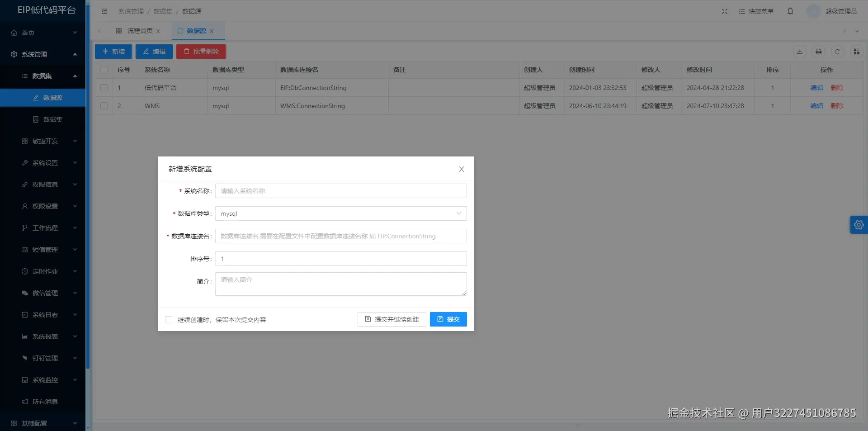Viewport: 868px width, 431px height.
Task: Close the 新增系统配置 dialog
Action: click(462, 169)
